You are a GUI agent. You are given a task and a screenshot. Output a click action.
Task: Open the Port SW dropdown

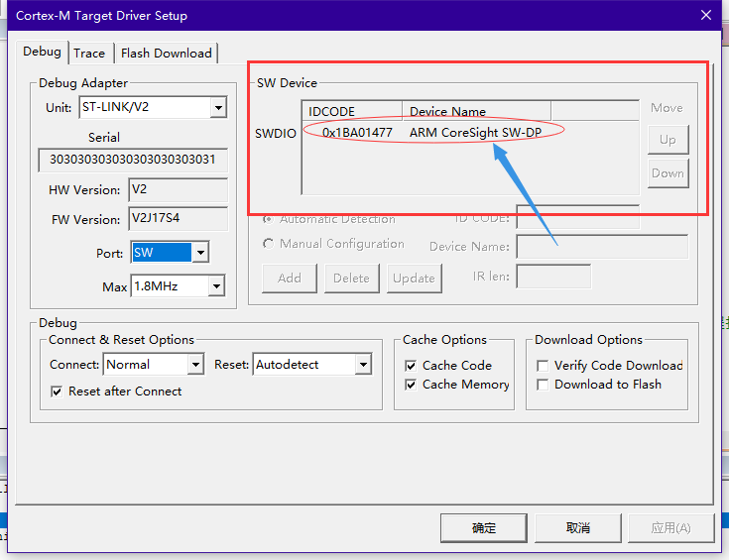pyautogui.click(x=200, y=253)
